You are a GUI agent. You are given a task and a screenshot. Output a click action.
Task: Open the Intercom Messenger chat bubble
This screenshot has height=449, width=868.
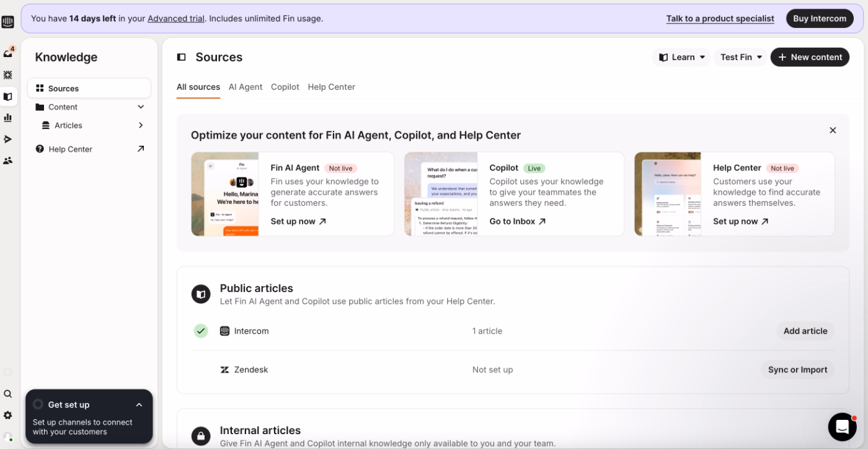(842, 426)
